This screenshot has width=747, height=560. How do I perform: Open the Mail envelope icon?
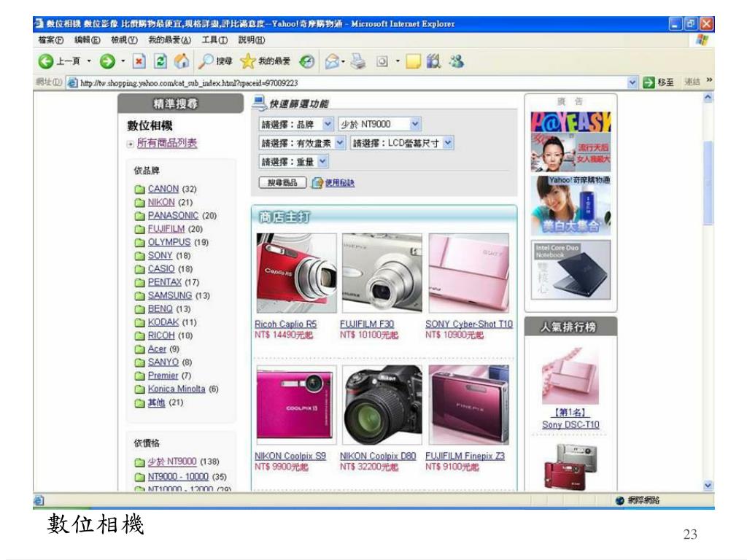pos(332,61)
